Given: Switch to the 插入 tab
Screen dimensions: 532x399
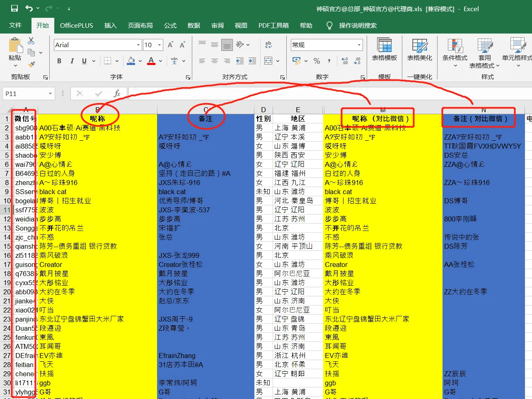Looking at the screenshot, I should (x=110, y=25).
